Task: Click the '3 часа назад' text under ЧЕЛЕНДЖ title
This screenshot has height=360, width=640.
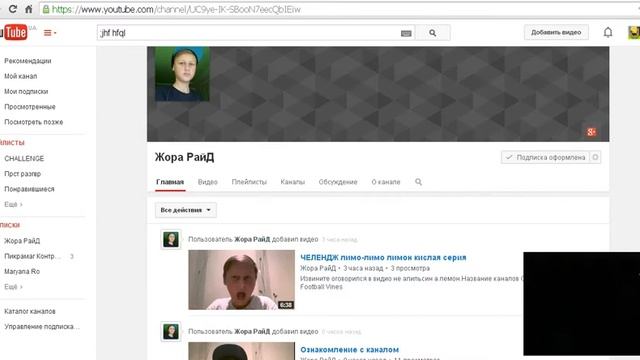Action: pos(363,268)
